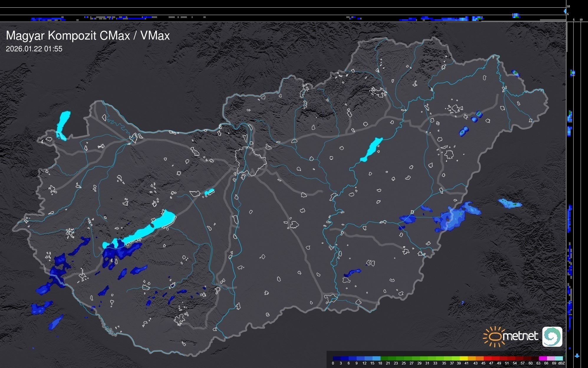The image size is (588, 368).
Task: Click the teal swirl radar app icon
Action: (552, 336)
